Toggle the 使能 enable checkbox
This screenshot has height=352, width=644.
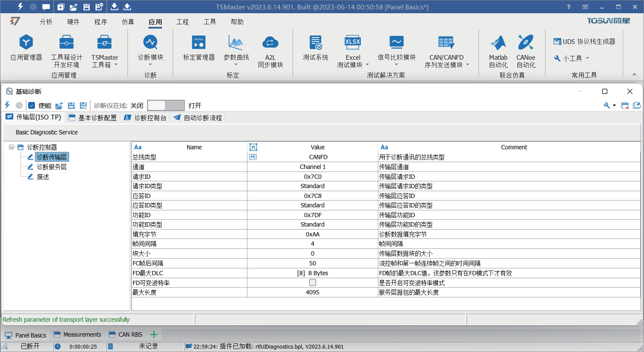tap(32, 105)
